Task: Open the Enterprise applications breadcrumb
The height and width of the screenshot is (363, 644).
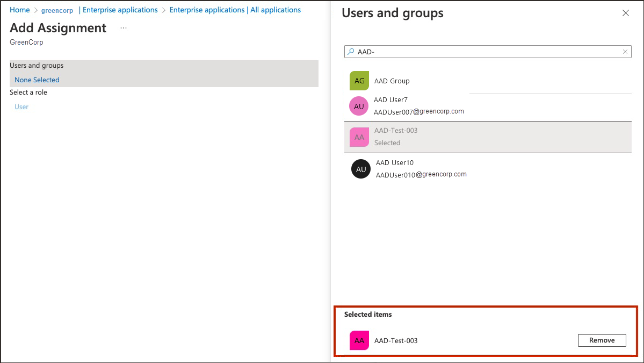Action: (x=119, y=10)
